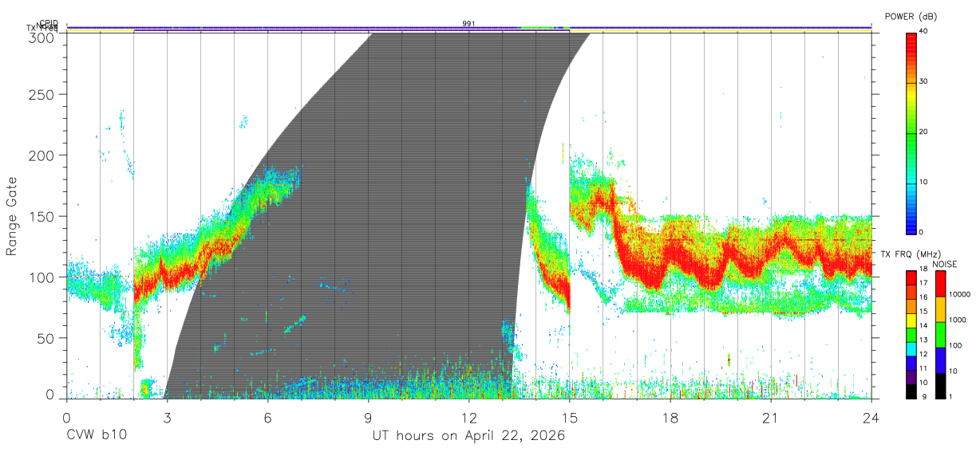
Task: Click the 'CVW b10' radar beam label
Action: click(97, 436)
